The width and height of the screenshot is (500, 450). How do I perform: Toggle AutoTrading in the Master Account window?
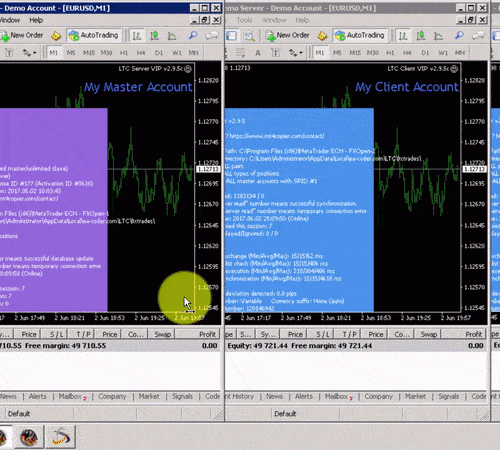[x=94, y=35]
